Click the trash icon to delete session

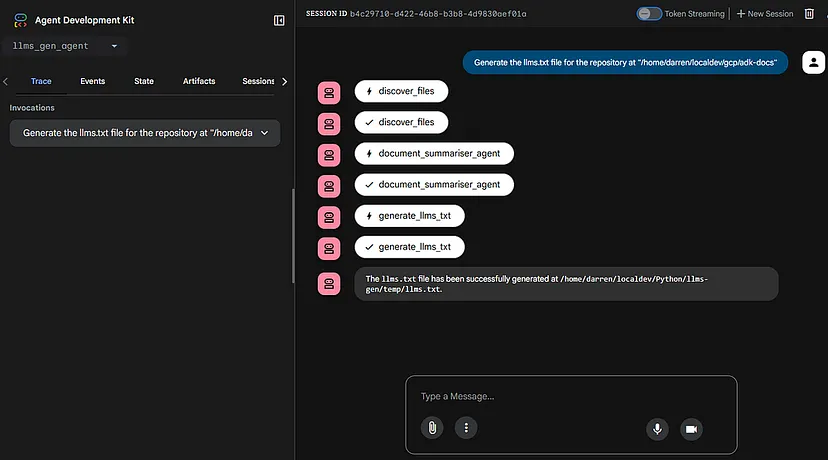[x=810, y=14]
